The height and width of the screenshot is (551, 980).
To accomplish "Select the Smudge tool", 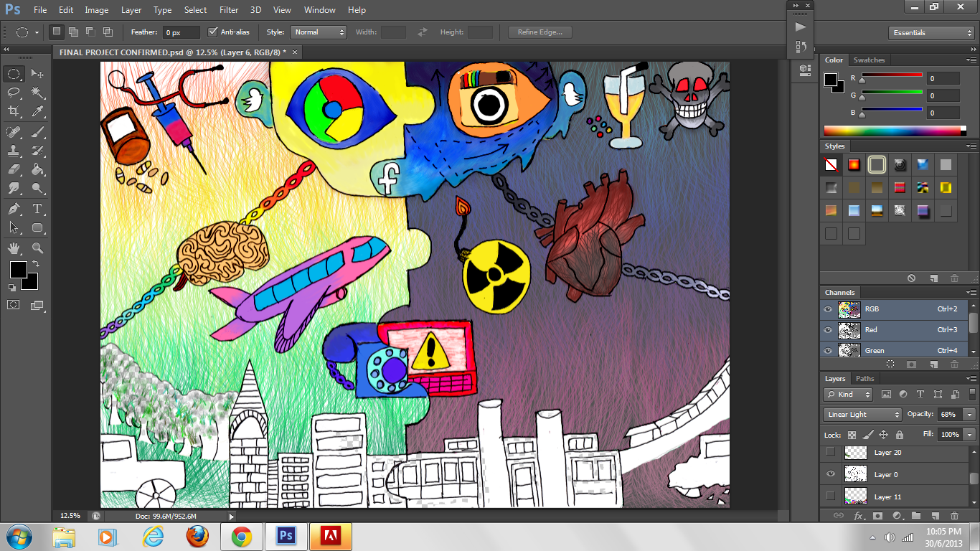I will pyautogui.click(x=14, y=189).
